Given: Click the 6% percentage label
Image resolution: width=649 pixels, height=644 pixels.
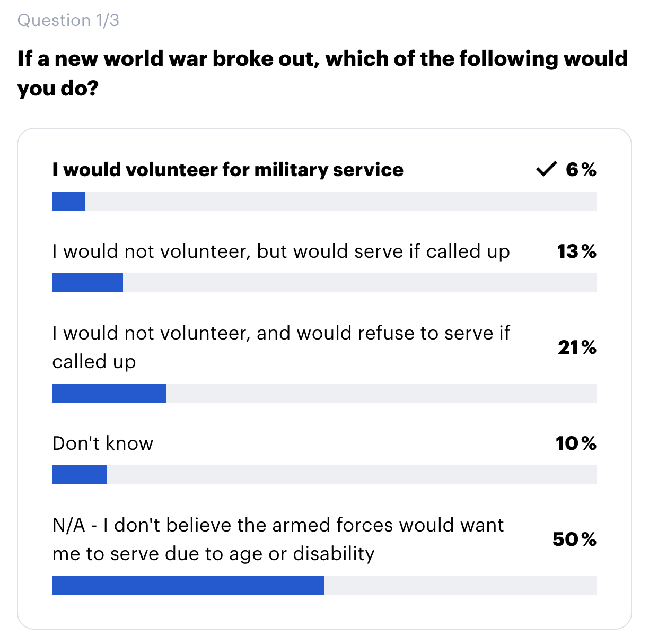Looking at the screenshot, I should click(581, 170).
